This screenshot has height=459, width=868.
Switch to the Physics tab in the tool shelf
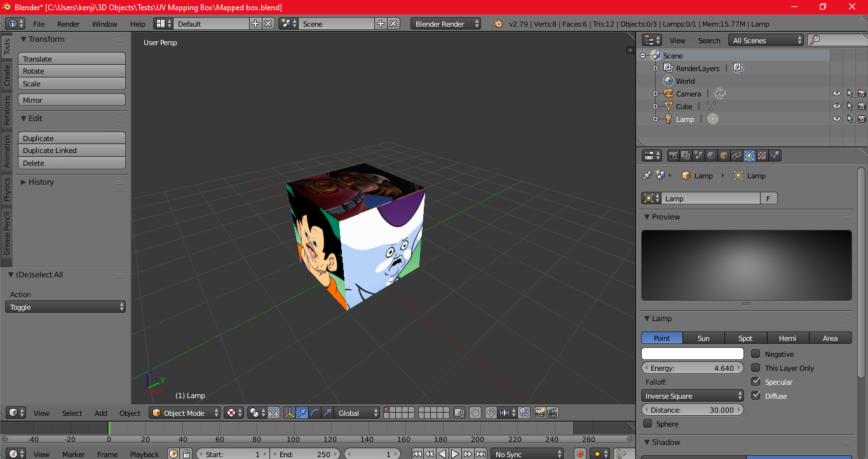coord(7,189)
